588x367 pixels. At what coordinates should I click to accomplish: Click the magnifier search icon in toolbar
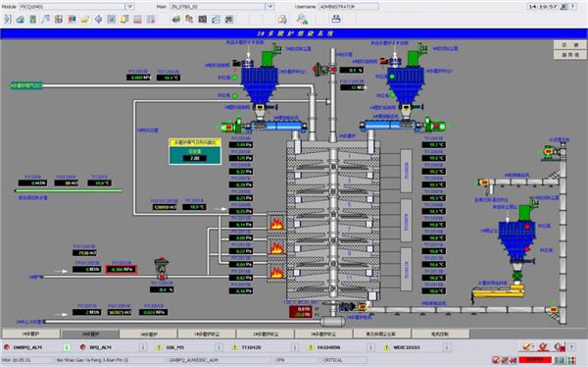point(302,19)
